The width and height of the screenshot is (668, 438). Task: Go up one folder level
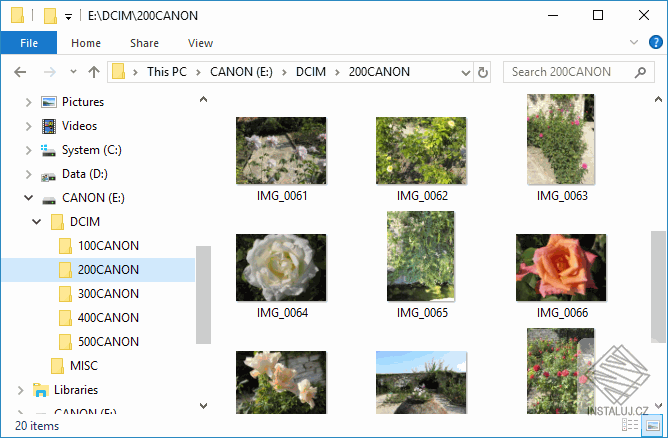[94, 72]
